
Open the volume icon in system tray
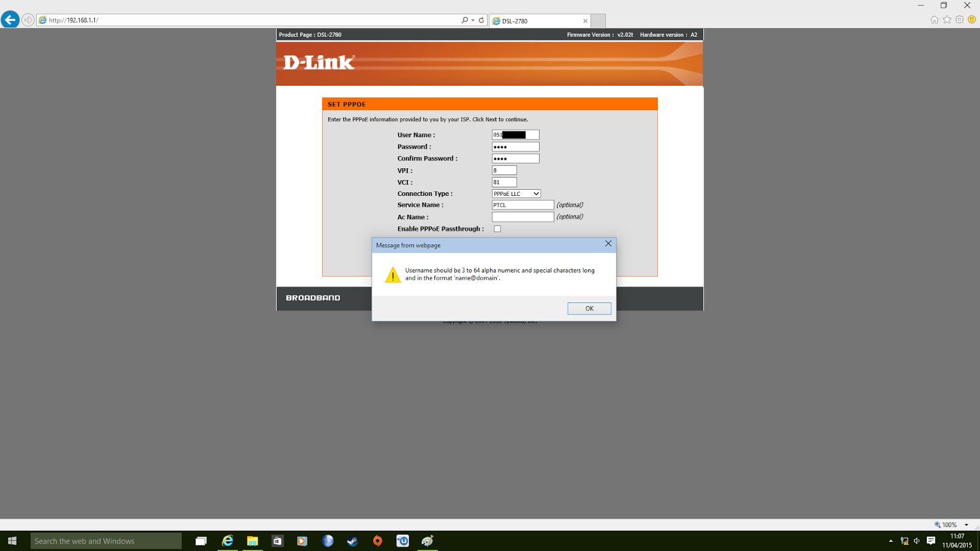917,541
